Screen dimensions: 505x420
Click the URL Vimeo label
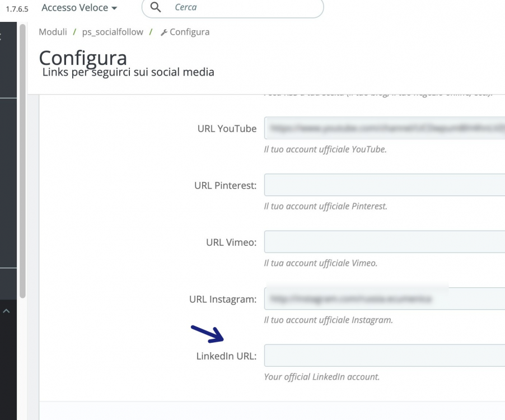point(231,242)
